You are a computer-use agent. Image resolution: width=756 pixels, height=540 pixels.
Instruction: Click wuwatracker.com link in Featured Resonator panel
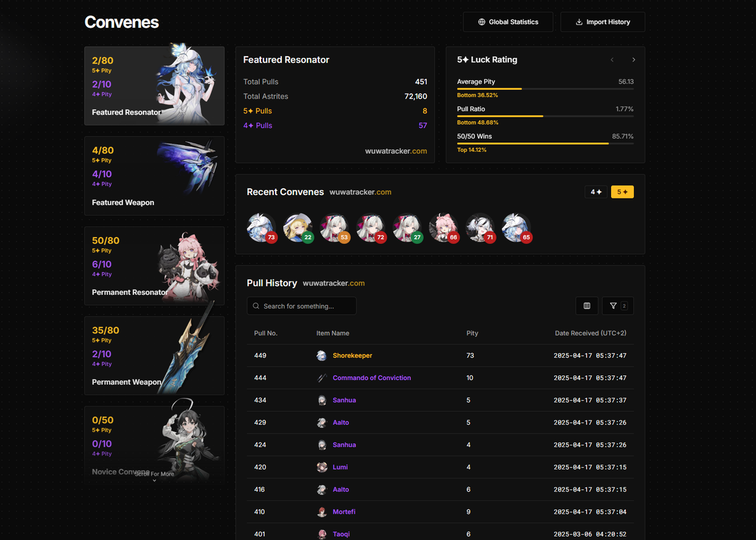[396, 151]
